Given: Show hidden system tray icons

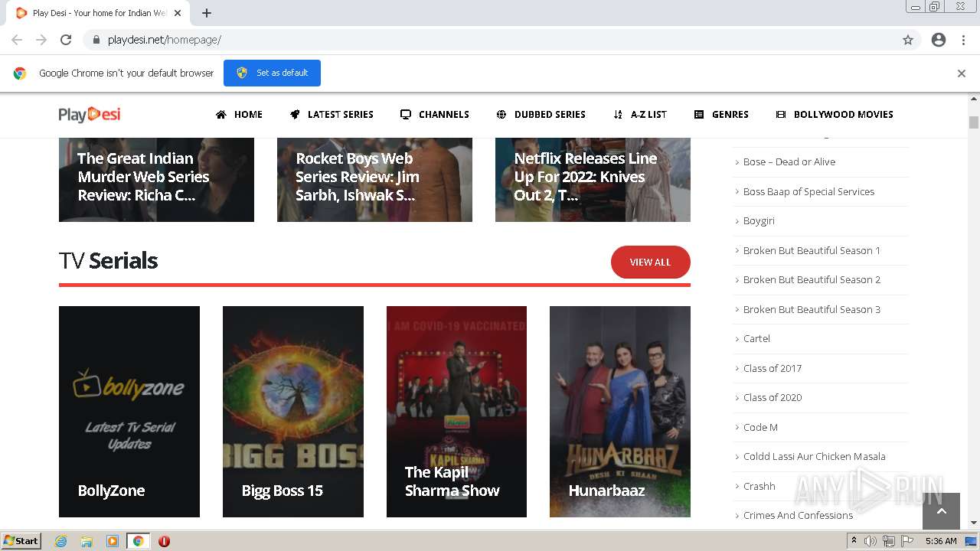Looking at the screenshot, I should pyautogui.click(x=854, y=541).
